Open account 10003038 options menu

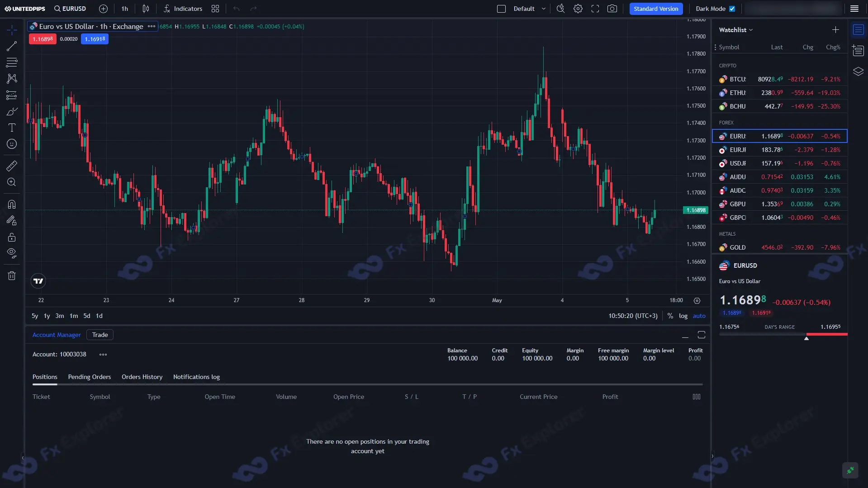pos(103,354)
